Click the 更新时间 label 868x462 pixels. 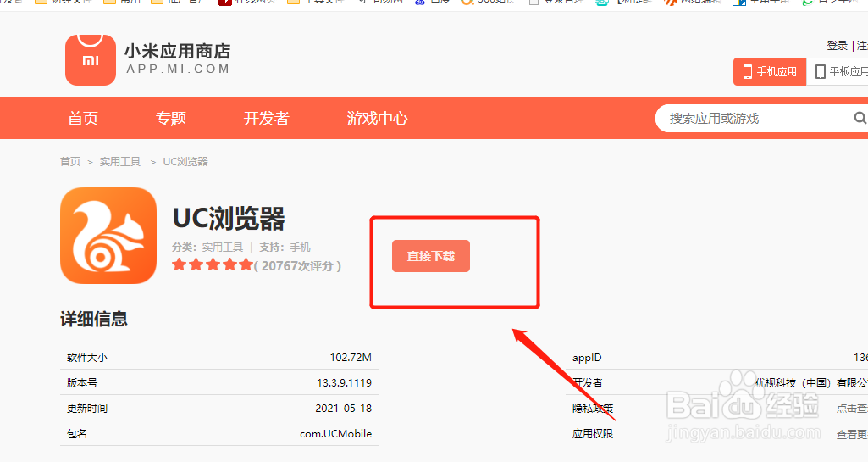pos(87,409)
